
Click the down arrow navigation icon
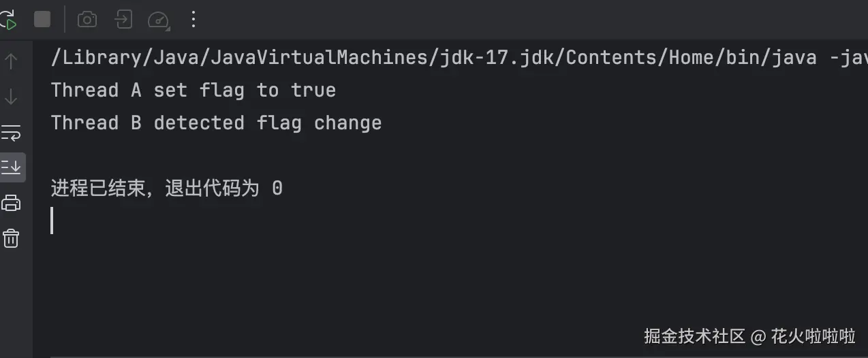[11, 97]
